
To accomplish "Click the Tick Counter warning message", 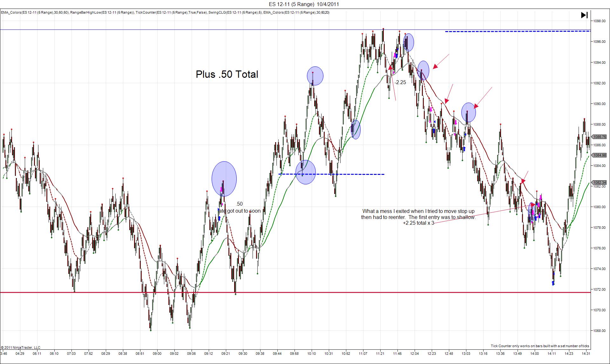I will 540,346.
